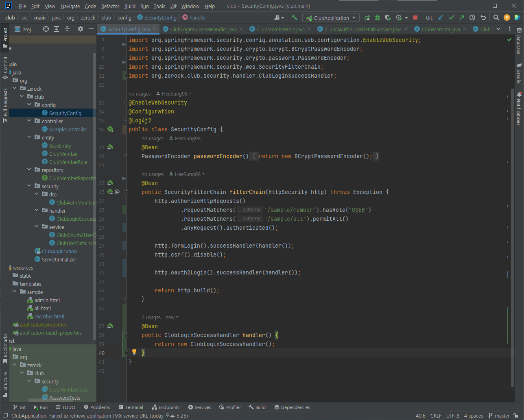Switch to ClubMember.java tab
The height and width of the screenshot is (420, 524).
441,29
